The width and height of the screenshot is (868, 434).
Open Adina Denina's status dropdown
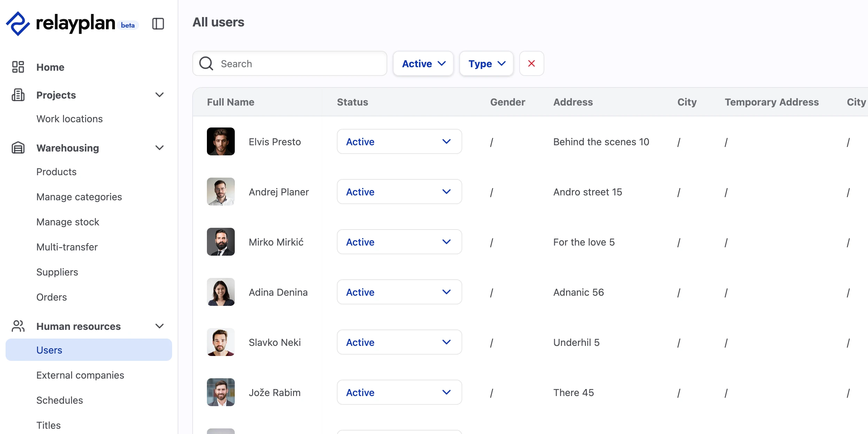[x=400, y=292]
